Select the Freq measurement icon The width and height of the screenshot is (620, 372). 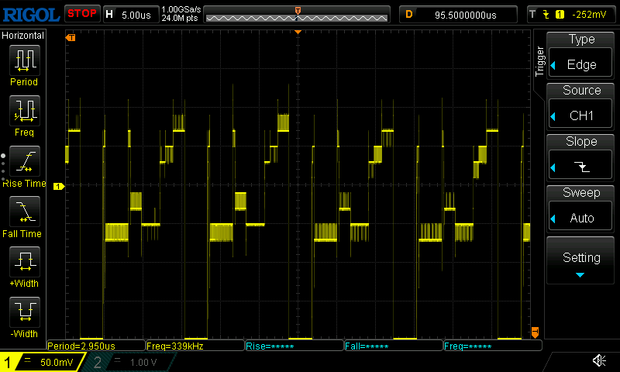[x=25, y=110]
